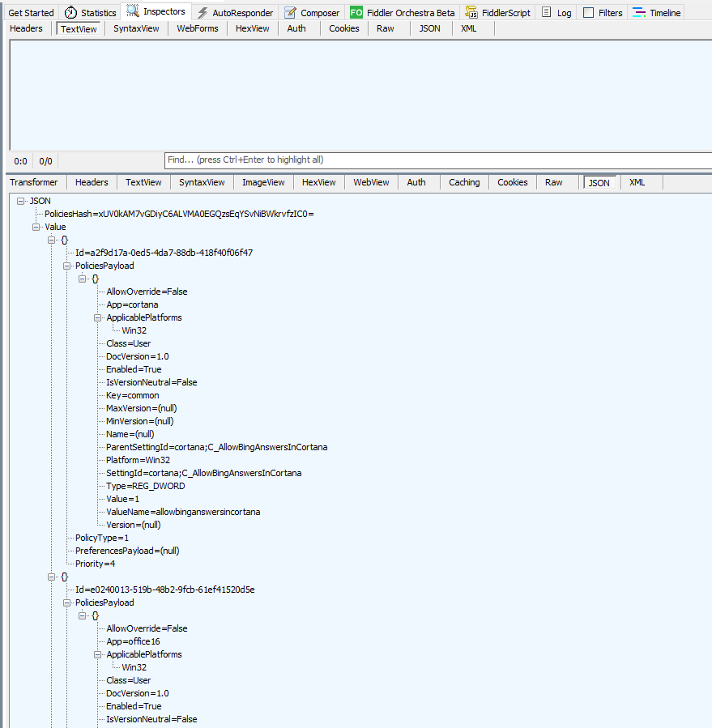
Task: Collapse the first PoliciesPayload node
Action: pos(66,266)
